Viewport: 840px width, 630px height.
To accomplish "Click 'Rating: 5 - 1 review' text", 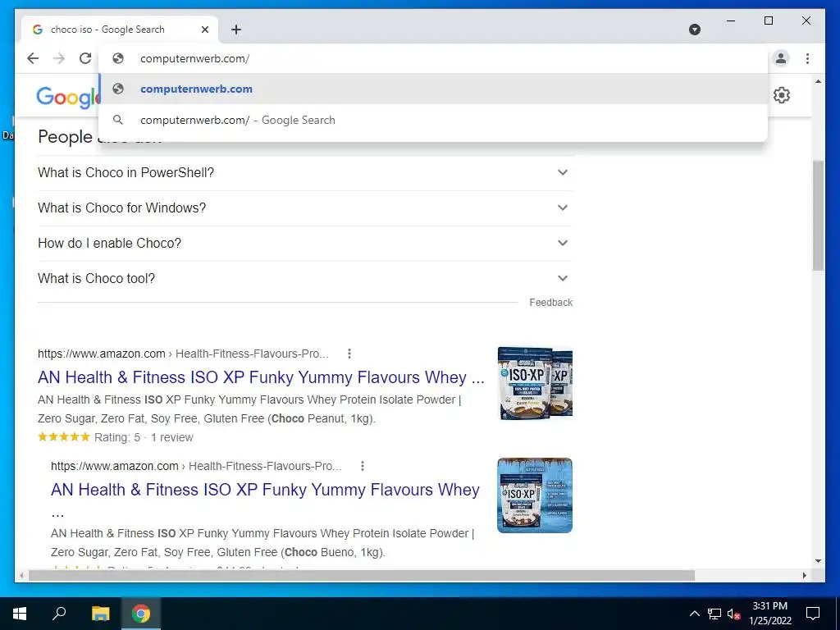I will point(144,438).
